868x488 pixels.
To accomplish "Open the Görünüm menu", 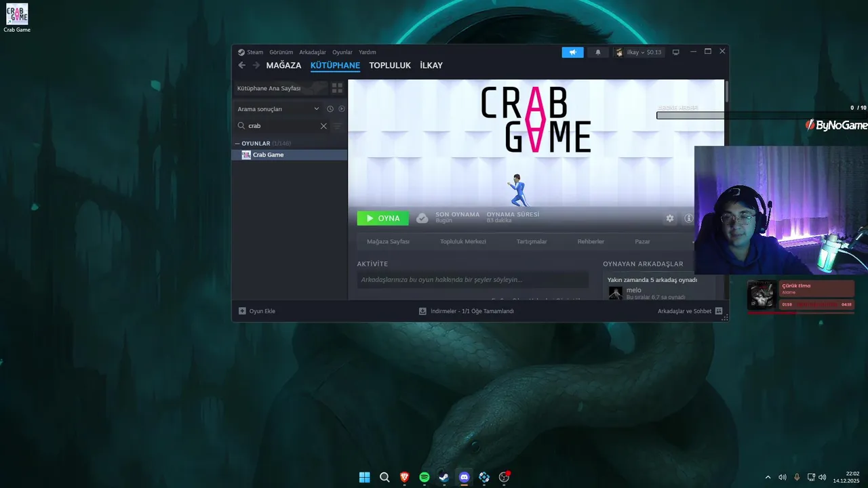I will [x=281, y=52].
